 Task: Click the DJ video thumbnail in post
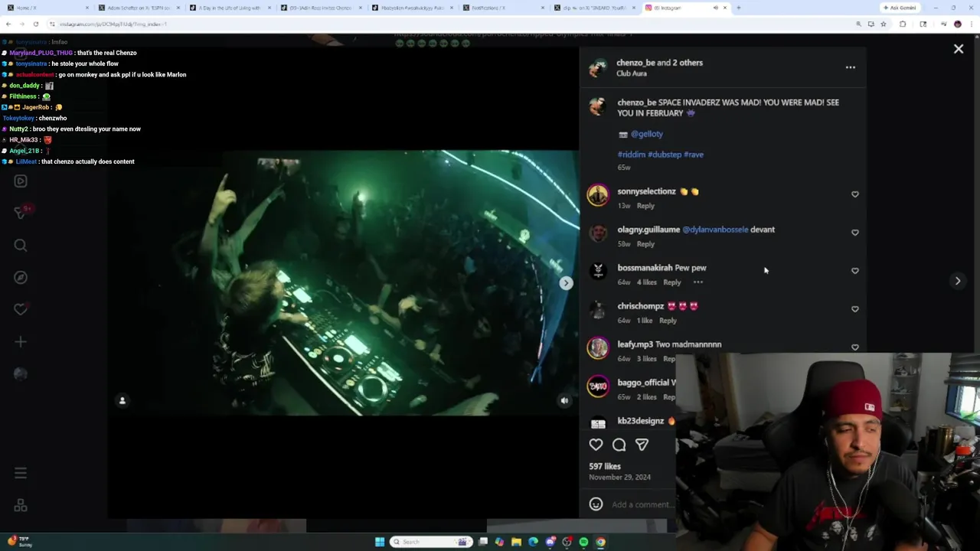click(343, 283)
